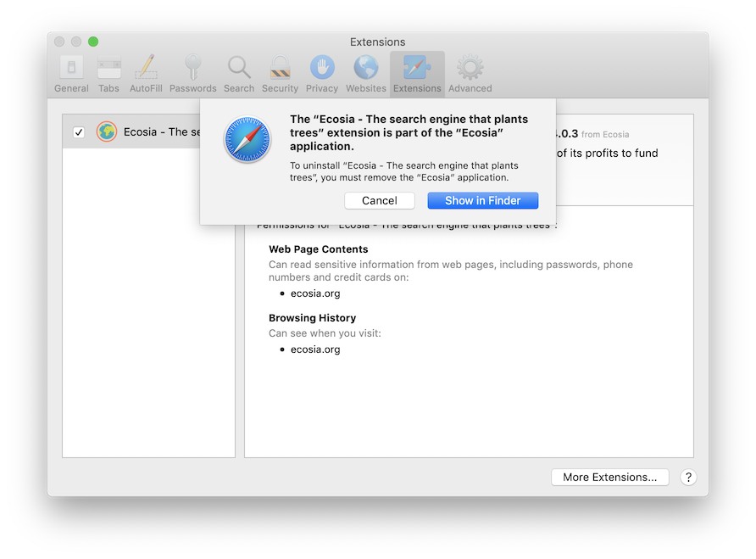Select the Extensions toolbar tab
Screen dimensions: 756x559
(x=417, y=74)
